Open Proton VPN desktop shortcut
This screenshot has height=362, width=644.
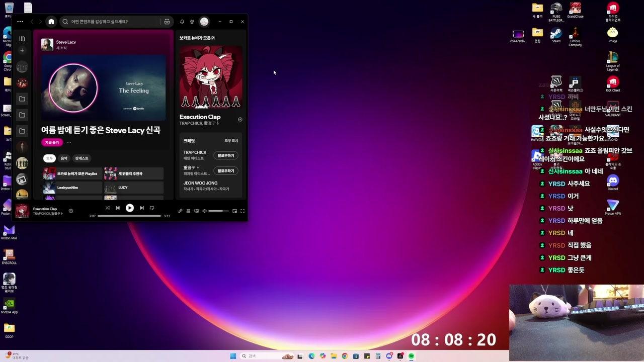click(x=613, y=207)
